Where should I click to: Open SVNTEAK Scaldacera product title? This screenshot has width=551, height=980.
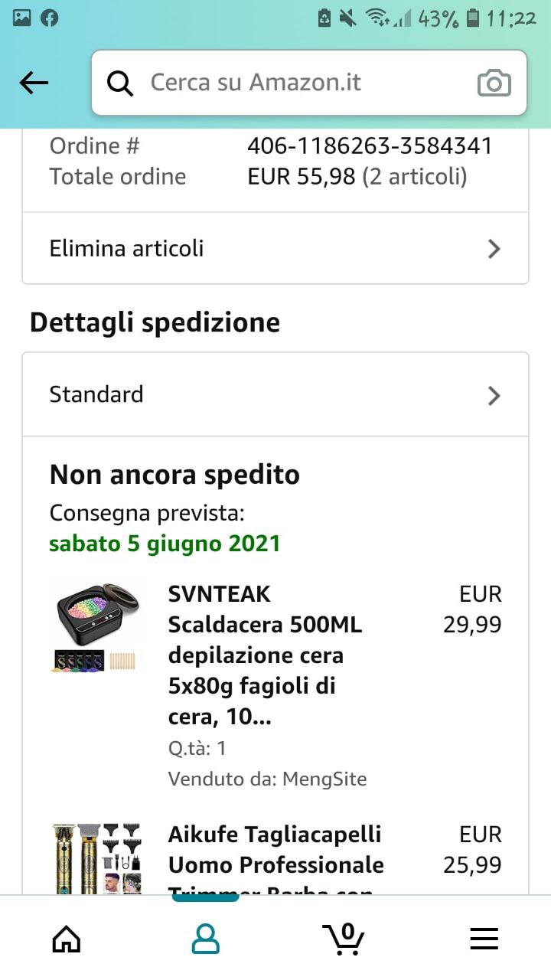pyautogui.click(x=266, y=655)
